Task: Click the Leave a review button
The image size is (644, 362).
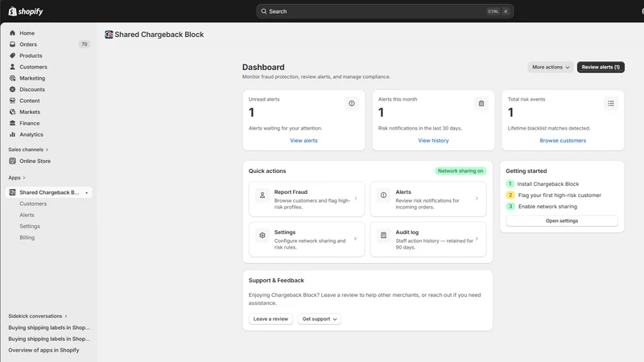Action: tap(270, 319)
